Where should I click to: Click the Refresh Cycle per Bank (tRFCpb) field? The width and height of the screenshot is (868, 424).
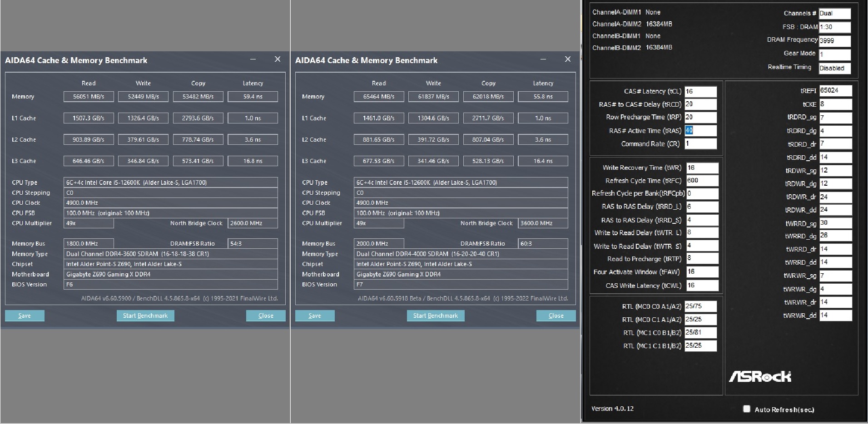(702, 193)
